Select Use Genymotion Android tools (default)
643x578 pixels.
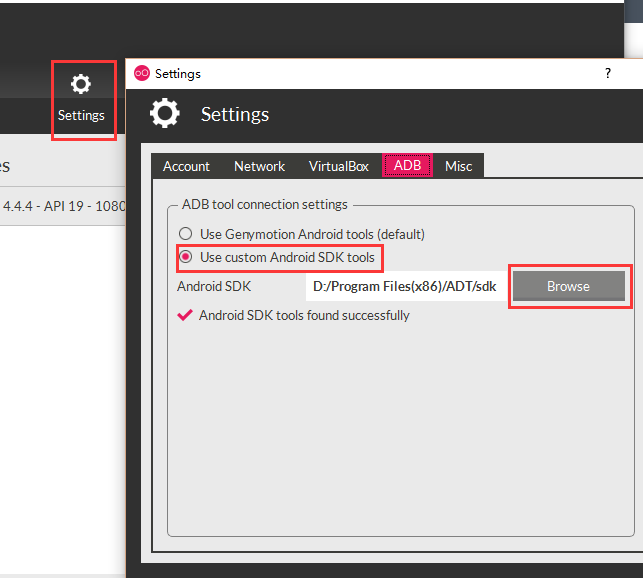click(x=302, y=234)
